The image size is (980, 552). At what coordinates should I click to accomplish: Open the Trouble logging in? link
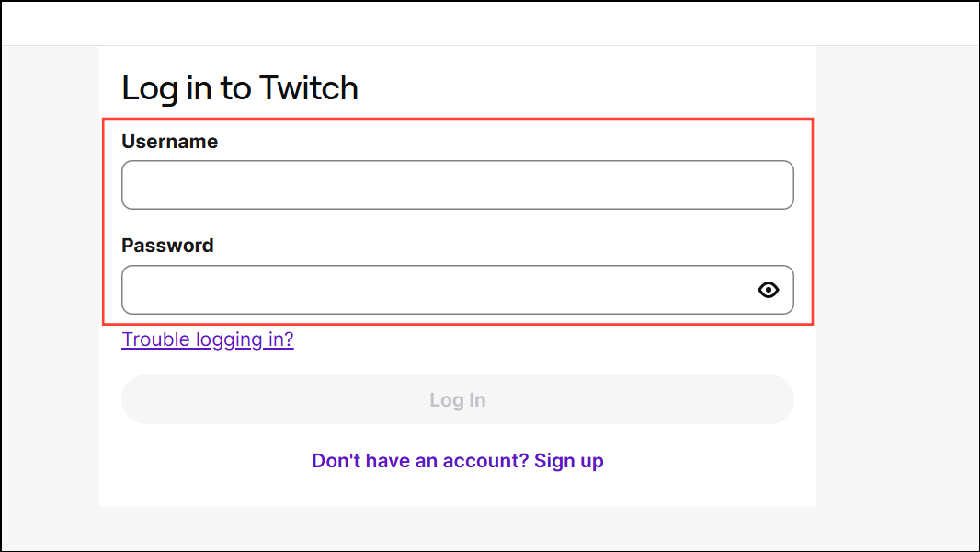click(x=208, y=339)
